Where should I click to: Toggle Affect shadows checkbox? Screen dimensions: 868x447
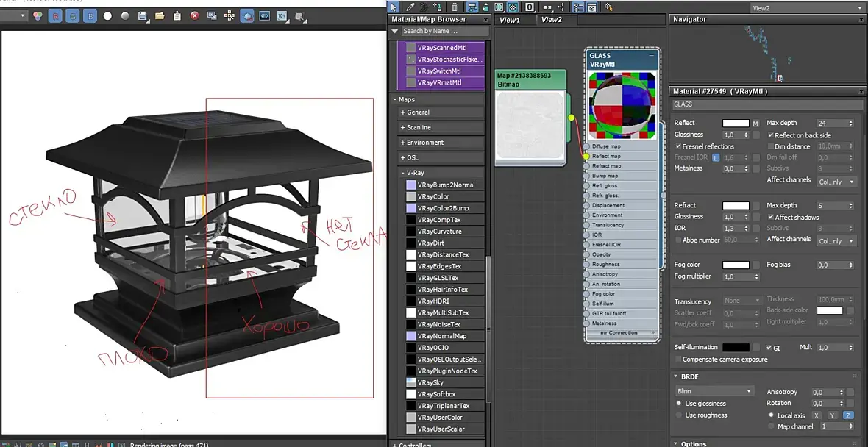(771, 217)
